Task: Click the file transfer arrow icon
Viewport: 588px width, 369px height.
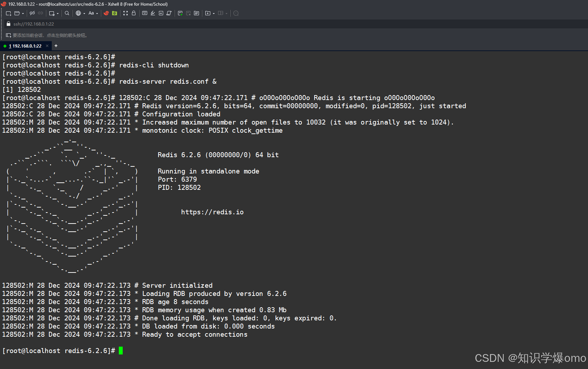Action: 161,13
